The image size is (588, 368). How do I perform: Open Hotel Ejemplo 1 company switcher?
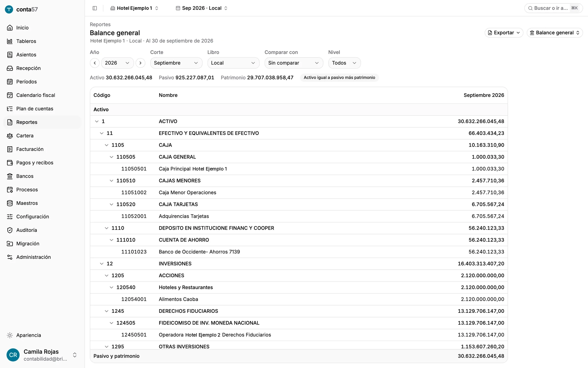[134, 8]
